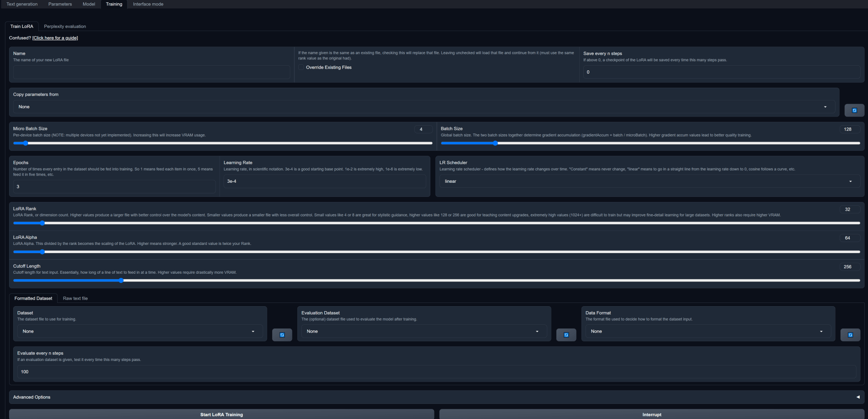Viewport: 868px width, 419px height.
Task: Switch to the Perplexity evaluation tab
Action: click(65, 26)
